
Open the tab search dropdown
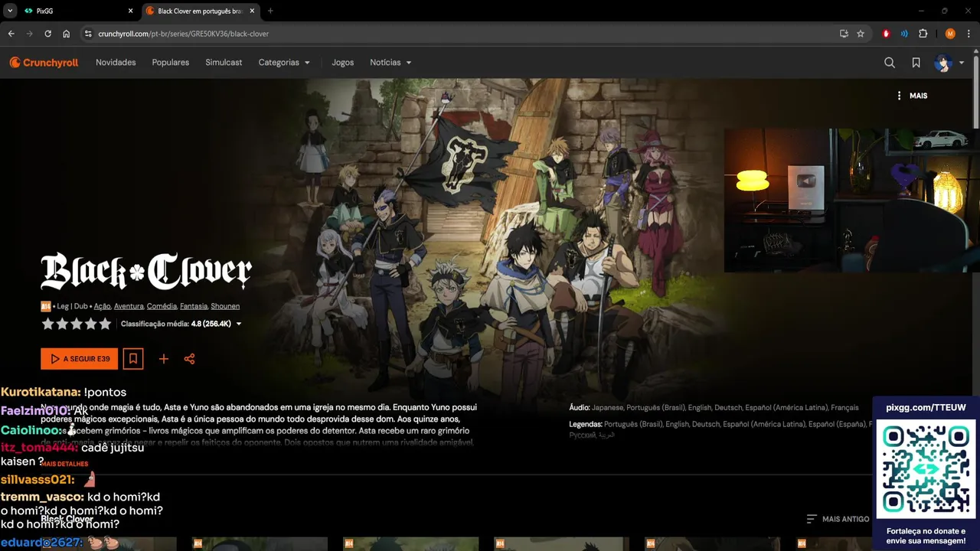pyautogui.click(x=10, y=11)
